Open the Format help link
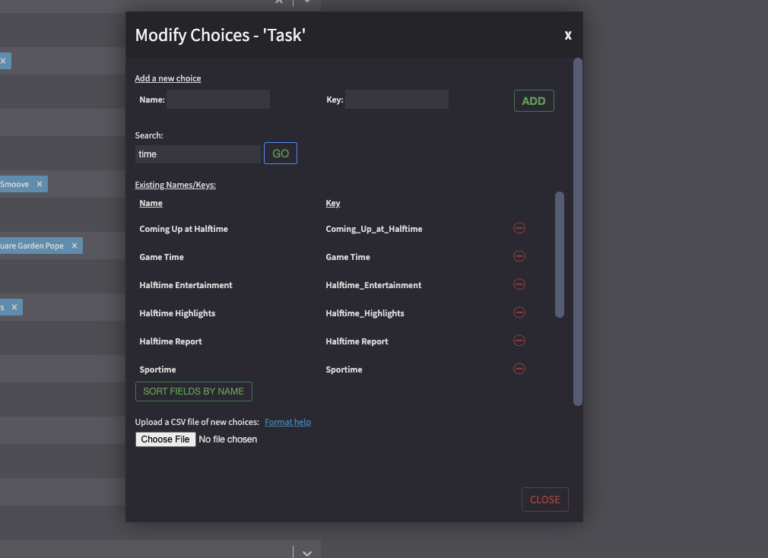768x558 pixels. 288,422
